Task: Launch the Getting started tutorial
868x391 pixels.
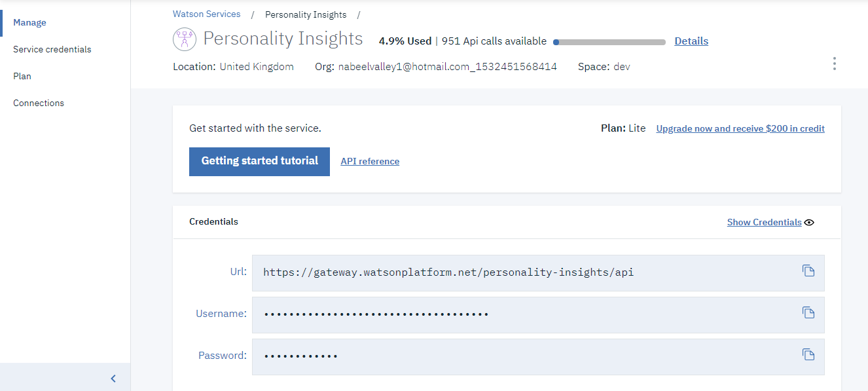Action: (x=259, y=160)
